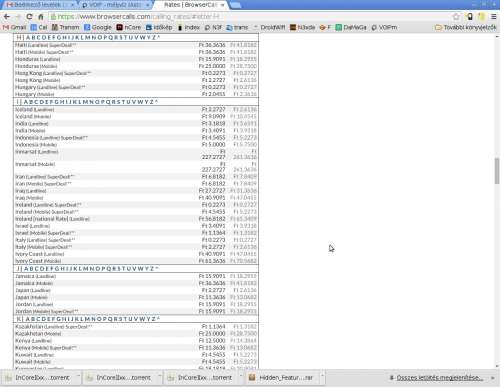Select the Japan (Mobile) row
This screenshot has width=500, height=387.
point(136,297)
